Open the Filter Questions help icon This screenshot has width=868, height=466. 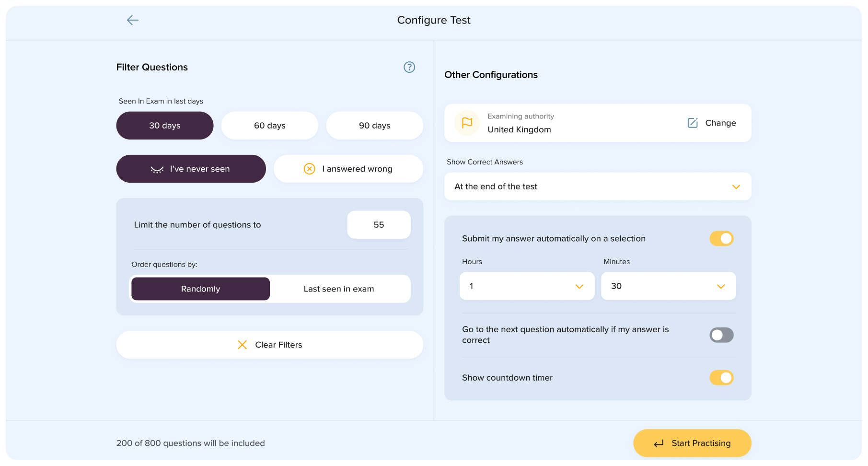tap(409, 67)
